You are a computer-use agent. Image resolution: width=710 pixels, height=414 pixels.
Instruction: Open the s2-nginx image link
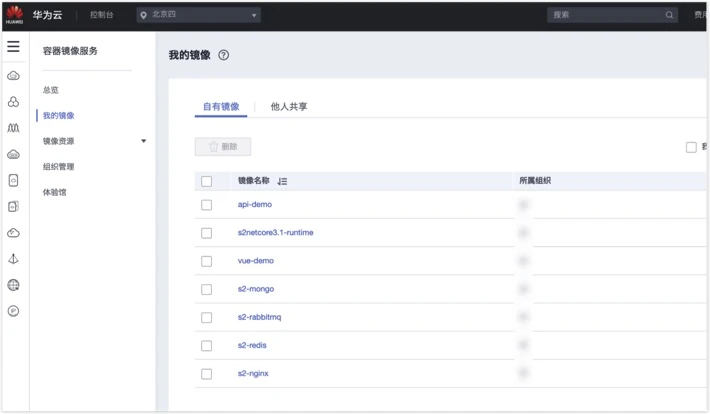point(253,374)
